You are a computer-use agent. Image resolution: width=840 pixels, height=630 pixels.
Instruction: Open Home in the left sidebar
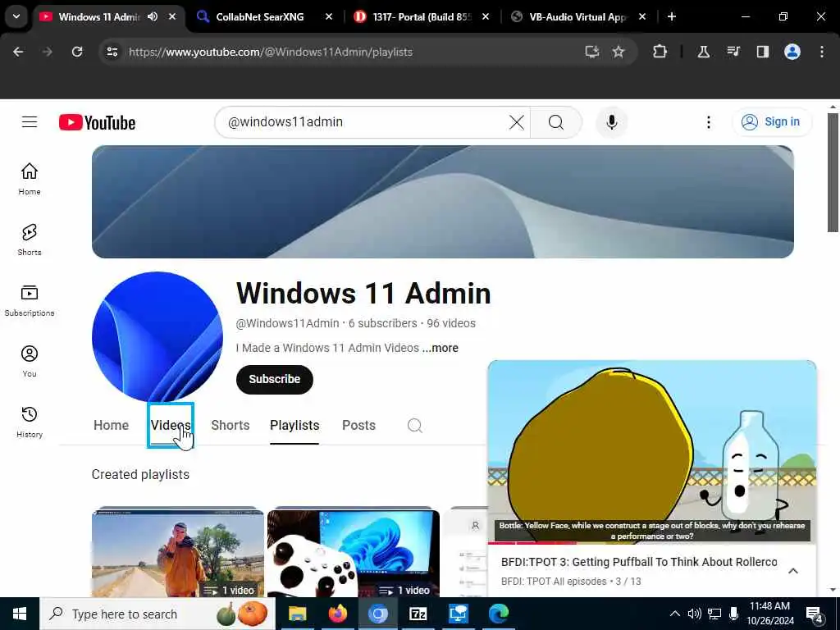coord(30,179)
